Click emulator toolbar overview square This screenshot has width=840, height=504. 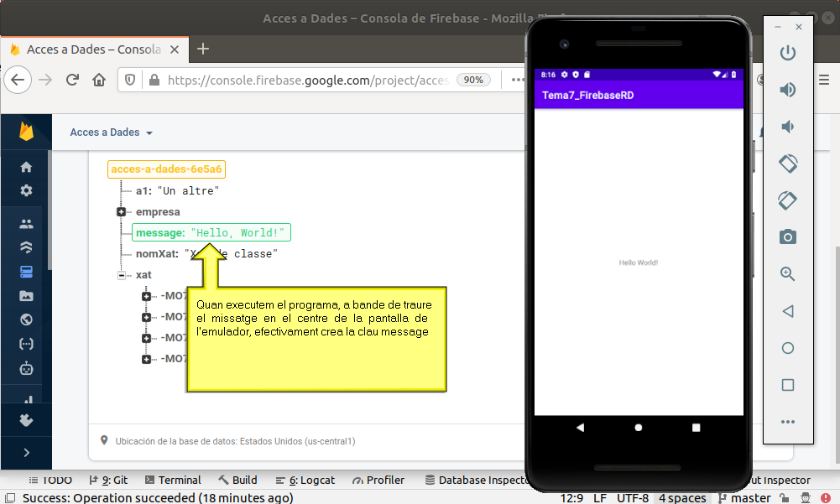tap(787, 385)
